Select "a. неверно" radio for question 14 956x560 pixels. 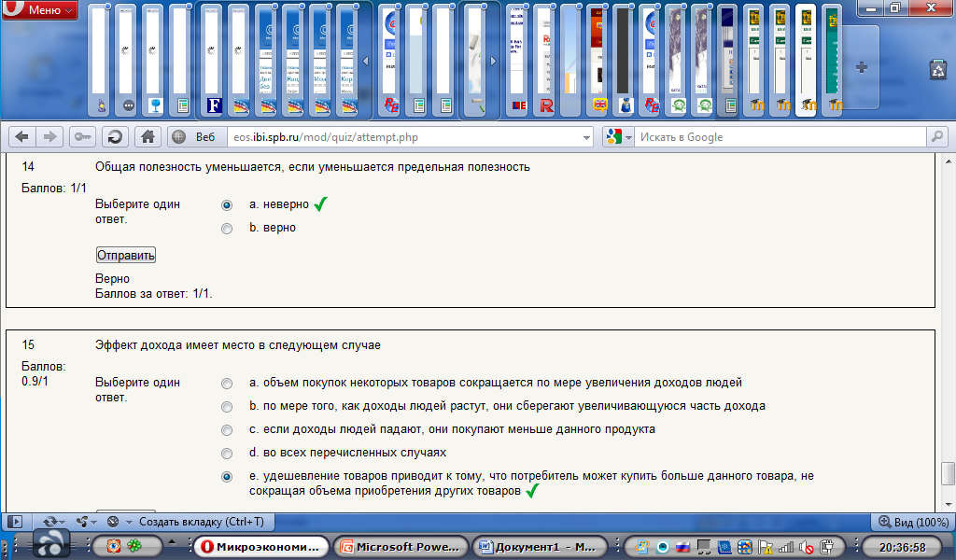pos(227,205)
